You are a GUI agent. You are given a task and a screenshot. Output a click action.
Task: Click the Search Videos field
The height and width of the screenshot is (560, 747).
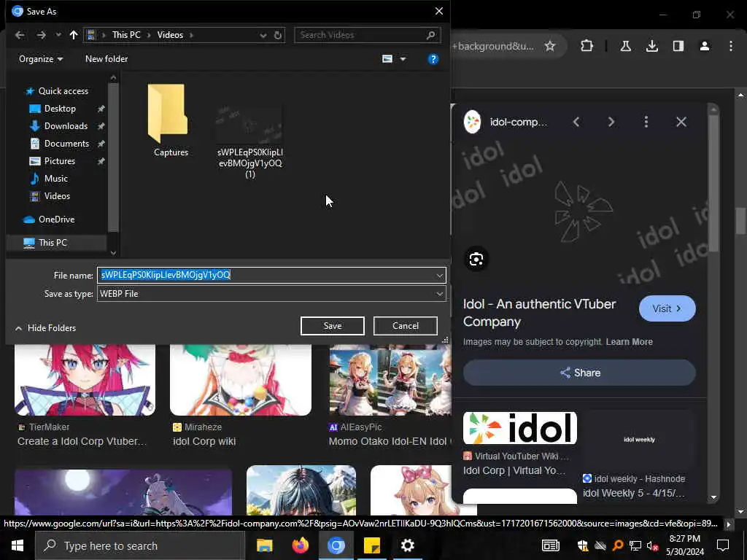pos(367,35)
